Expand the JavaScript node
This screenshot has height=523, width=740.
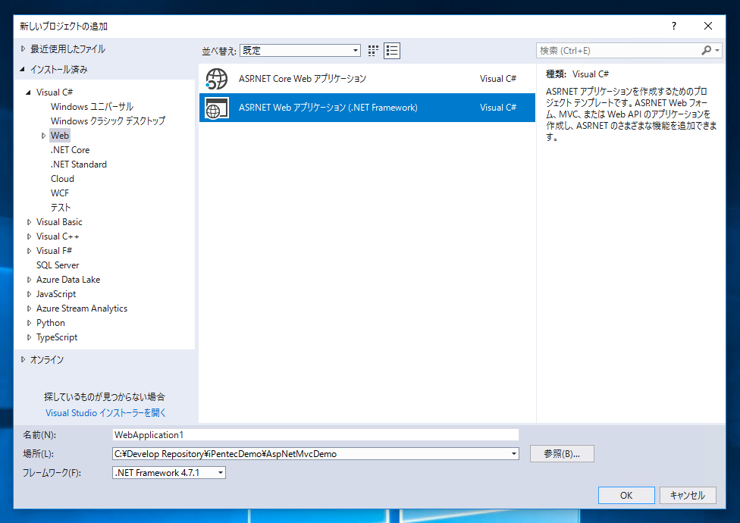(29, 294)
